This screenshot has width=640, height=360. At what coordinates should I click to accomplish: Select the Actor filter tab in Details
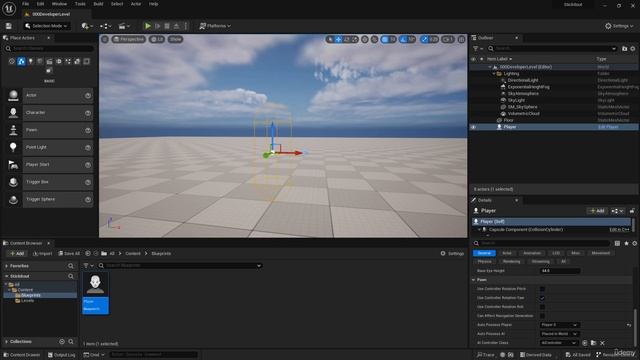click(507, 253)
